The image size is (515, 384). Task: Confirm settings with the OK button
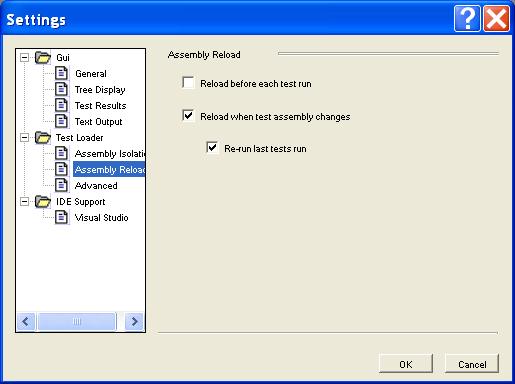406,364
